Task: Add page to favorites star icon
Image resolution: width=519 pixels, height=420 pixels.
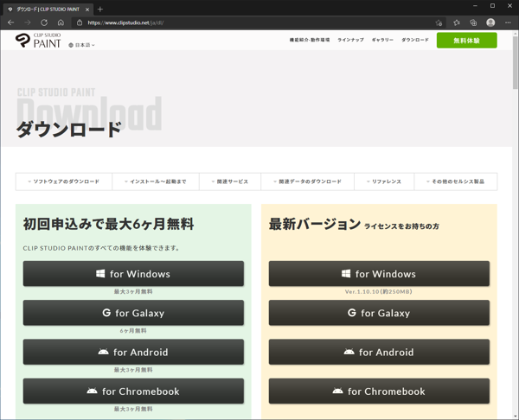Action: [x=439, y=22]
